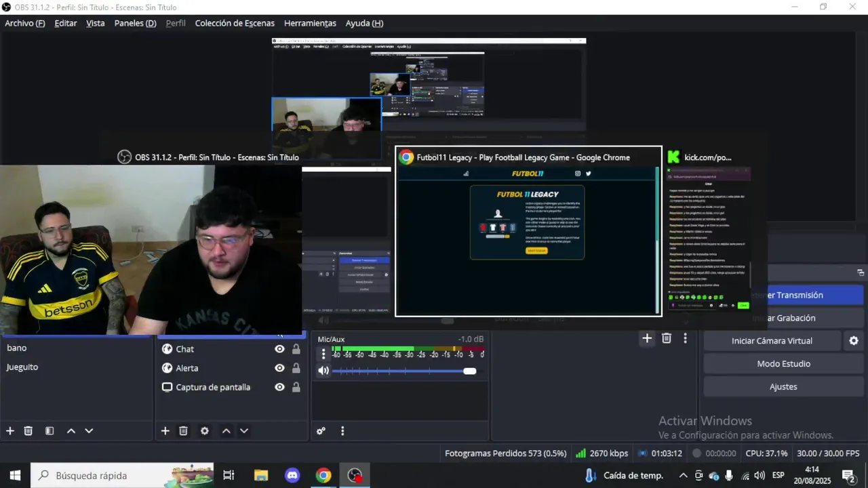The width and height of the screenshot is (868, 488).
Task: Click OBS Studio taskbar icon
Action: click(355, 476)
